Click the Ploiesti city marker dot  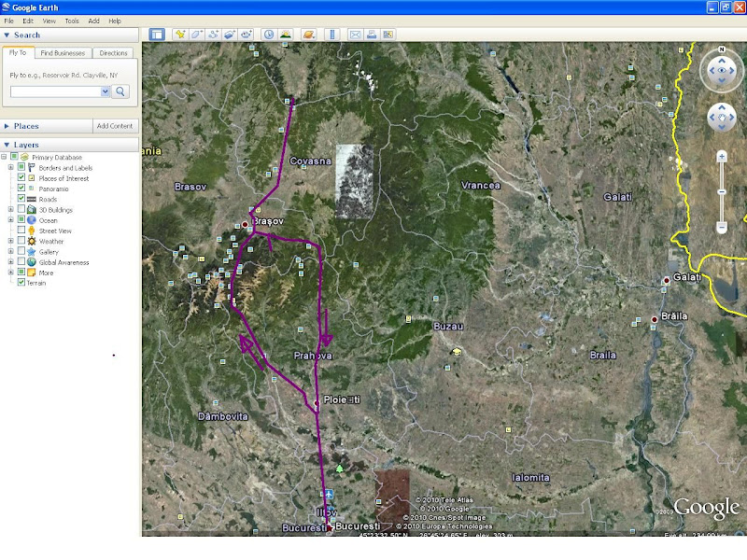point(317,403)
